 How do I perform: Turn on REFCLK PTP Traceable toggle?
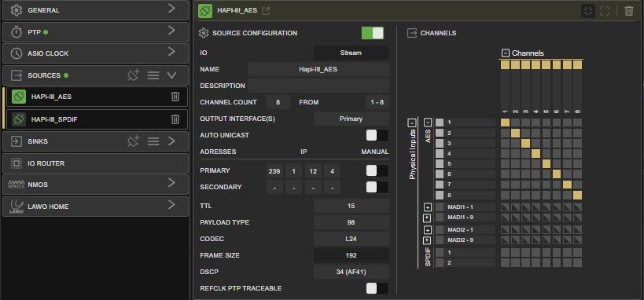[x=377, y=288]
